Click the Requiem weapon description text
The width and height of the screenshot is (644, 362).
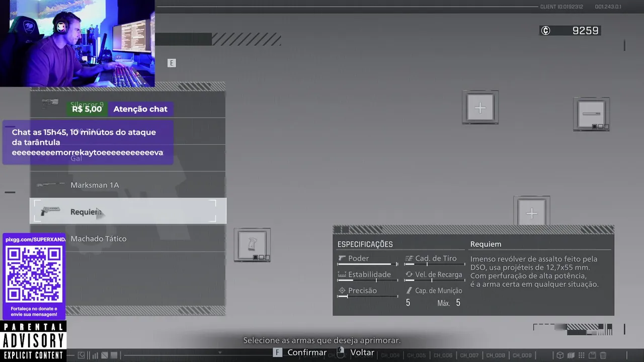pos(534,271)
